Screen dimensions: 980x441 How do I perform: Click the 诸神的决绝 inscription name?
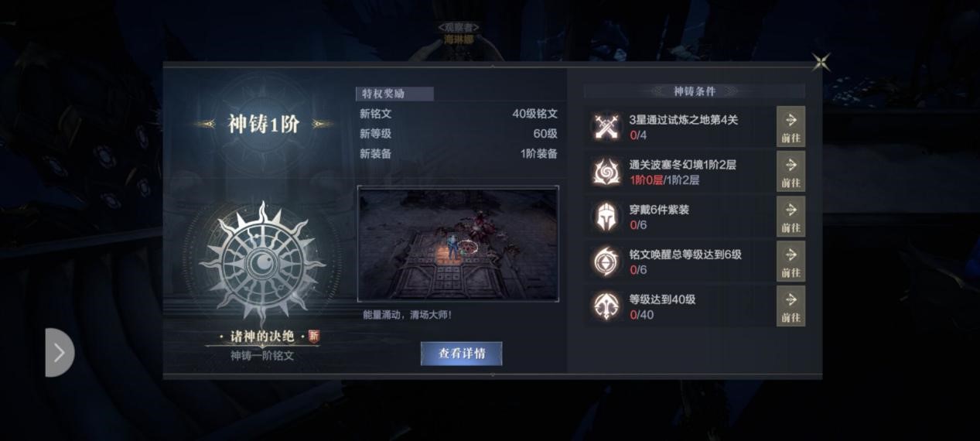[262, 337]
